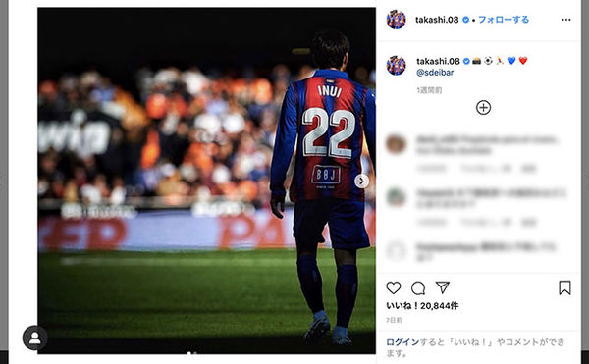Save the post with the bookmark icon
This screenshot has height=364, width=589.
[x=564, y=287]
